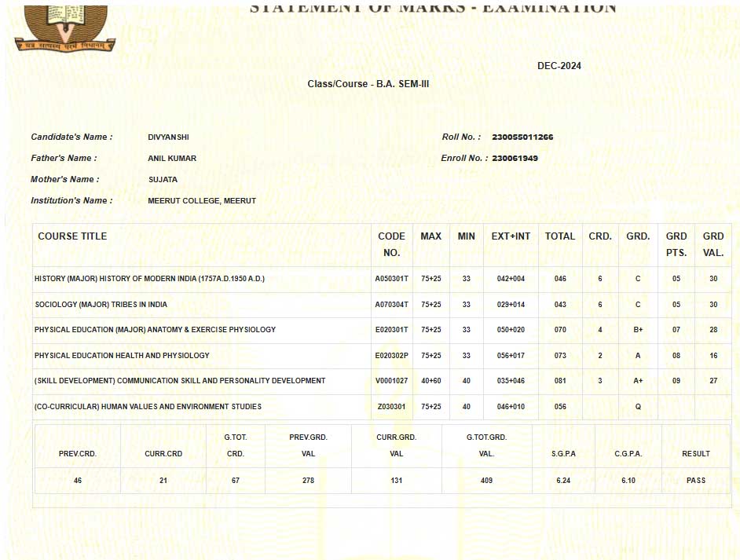
Task: Click grade B+ cell
Action: [x=638, y=330]
